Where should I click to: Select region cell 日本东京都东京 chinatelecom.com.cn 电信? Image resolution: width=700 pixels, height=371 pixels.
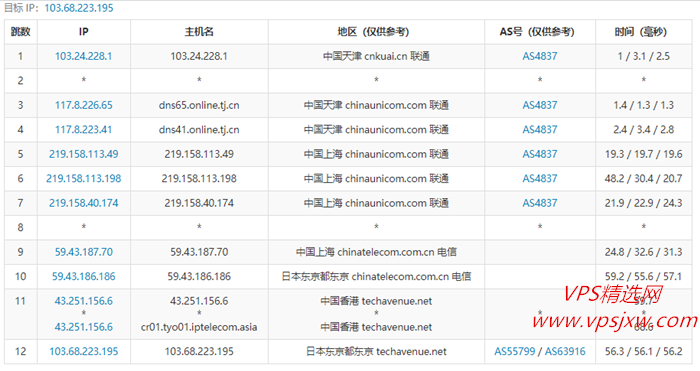(376, 277)
